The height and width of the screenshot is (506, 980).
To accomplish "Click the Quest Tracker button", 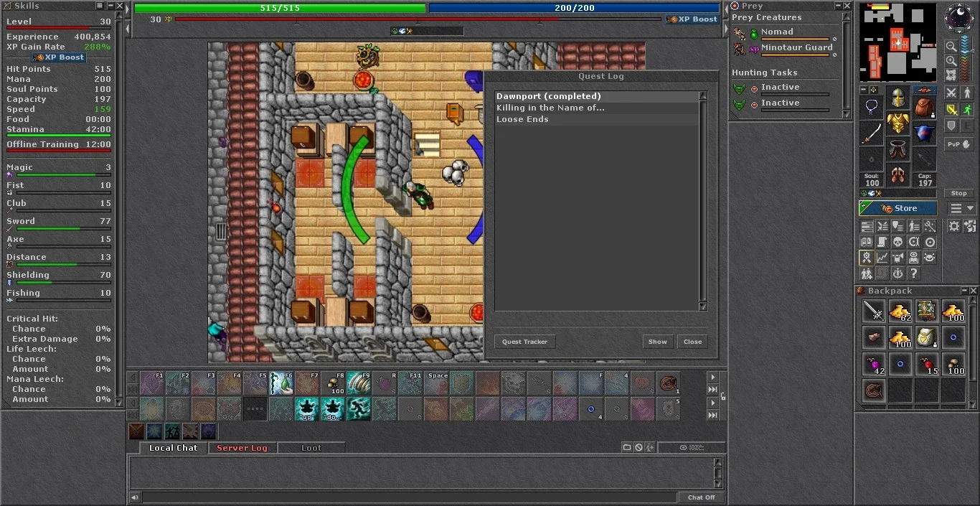I will pyautogui.click(x=524, y=342).
